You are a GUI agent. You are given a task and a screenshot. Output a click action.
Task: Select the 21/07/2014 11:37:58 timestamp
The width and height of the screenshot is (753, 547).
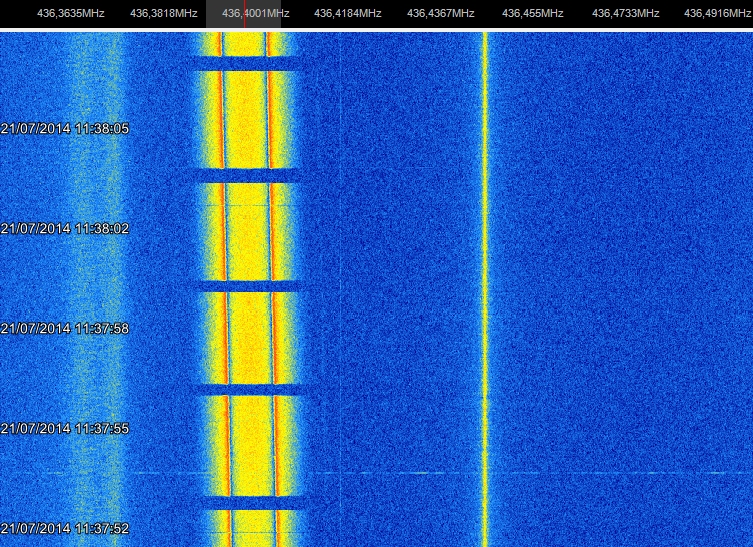65,328
